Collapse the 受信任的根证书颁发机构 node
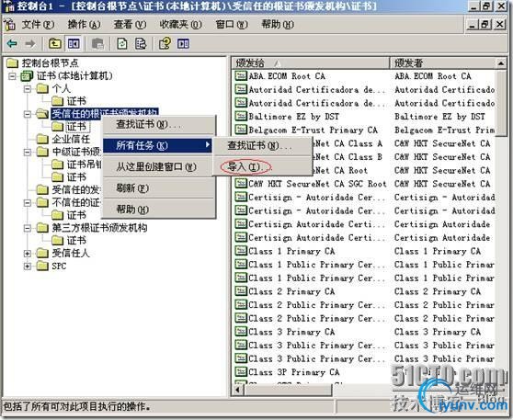513x420 pixels. (x=28, y=114)
